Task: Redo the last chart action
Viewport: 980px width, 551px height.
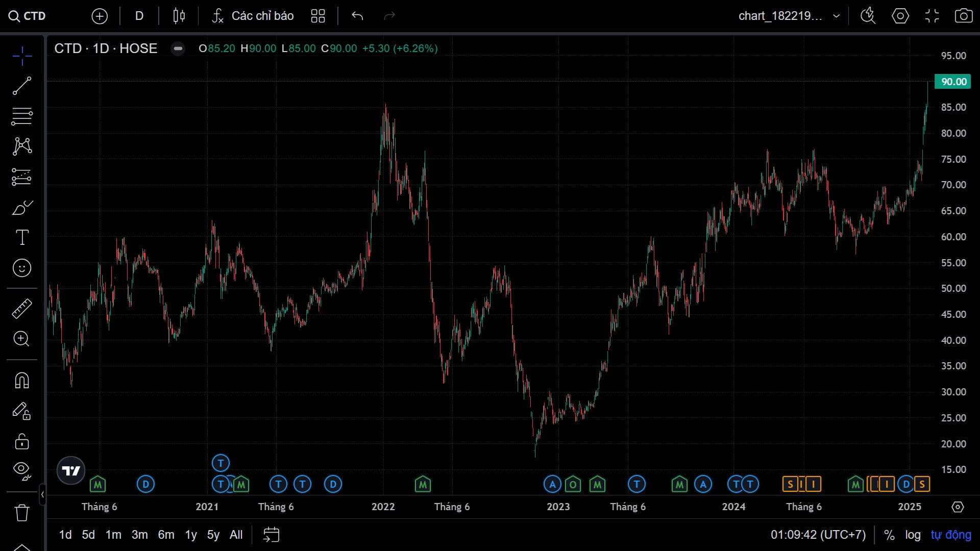Action: [389, 16]
